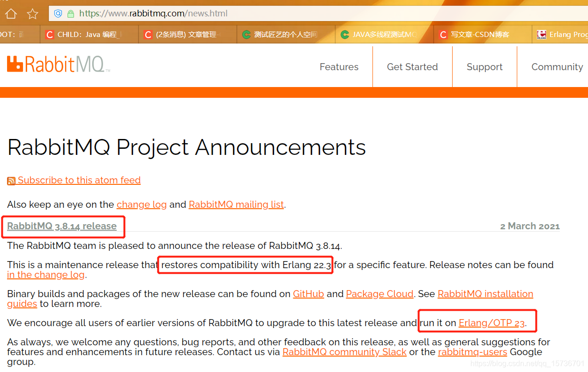Open the Package Cloud link

coord(380,294)
